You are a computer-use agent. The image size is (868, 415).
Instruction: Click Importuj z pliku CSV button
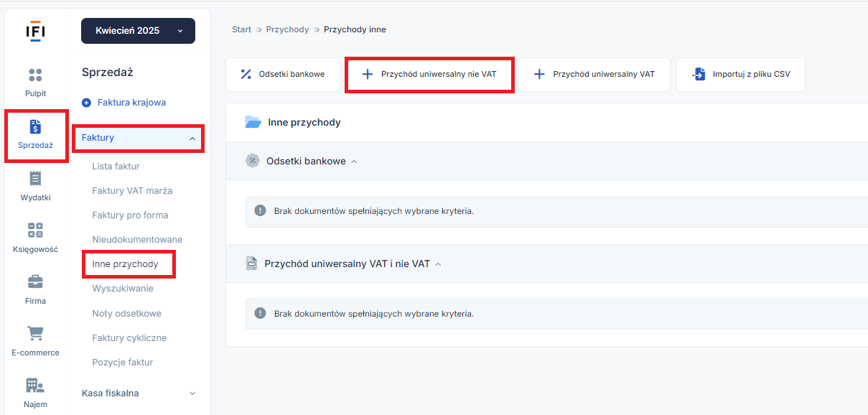pos(741,75)
